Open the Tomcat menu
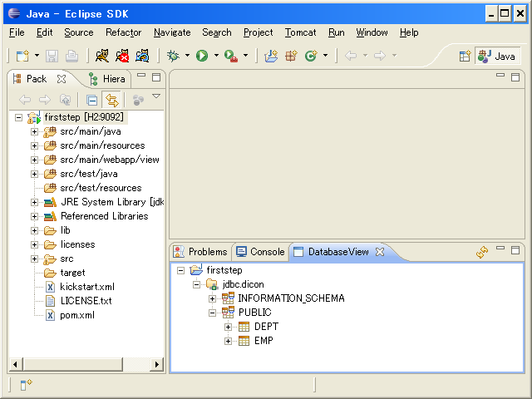This screenshot has width=532, height=399. pos(300,32)
